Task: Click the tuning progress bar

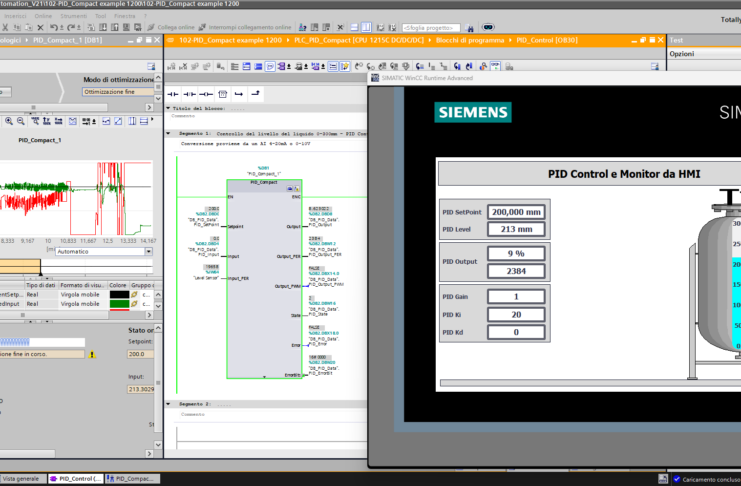Action: click(42, 342)
